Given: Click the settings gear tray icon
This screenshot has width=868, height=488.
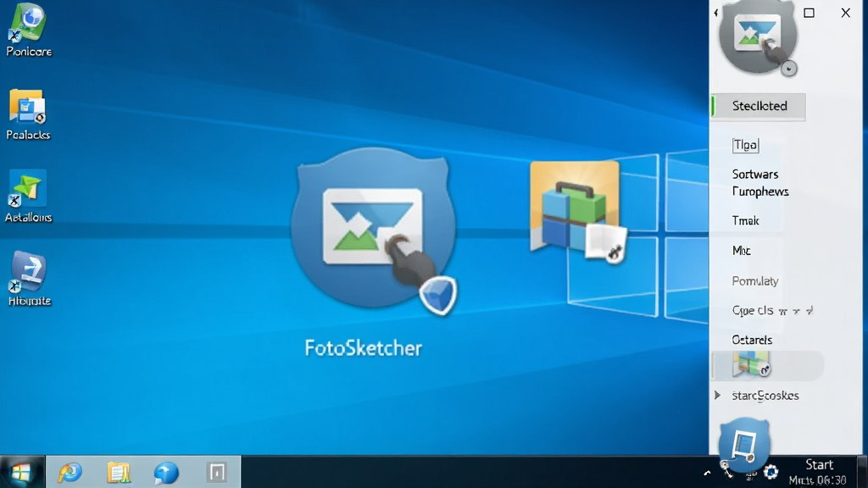Looking at the screenshot, I should [771, 472].
